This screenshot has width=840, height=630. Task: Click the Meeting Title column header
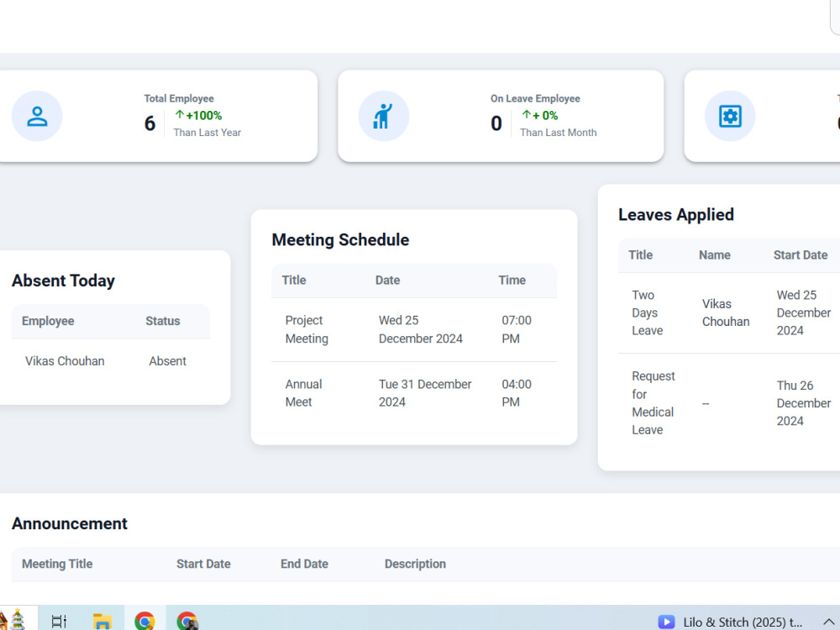click(57, 564)
